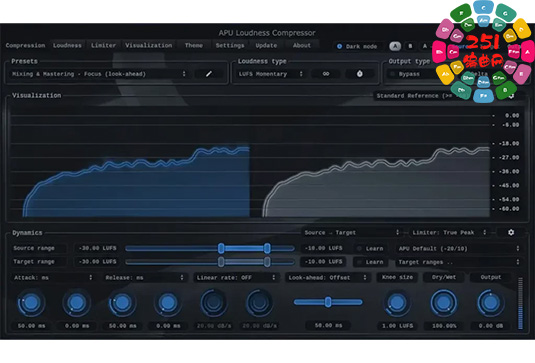535x363 pixels.
Task: Open the Theme tab
Action: pyautogui.click(x=194, y=45)
